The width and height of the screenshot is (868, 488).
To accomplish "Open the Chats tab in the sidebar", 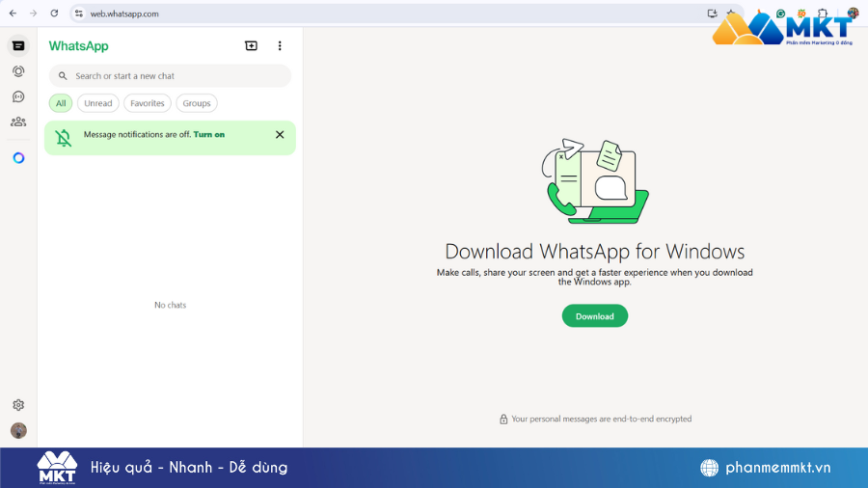I will pos(18,45).
